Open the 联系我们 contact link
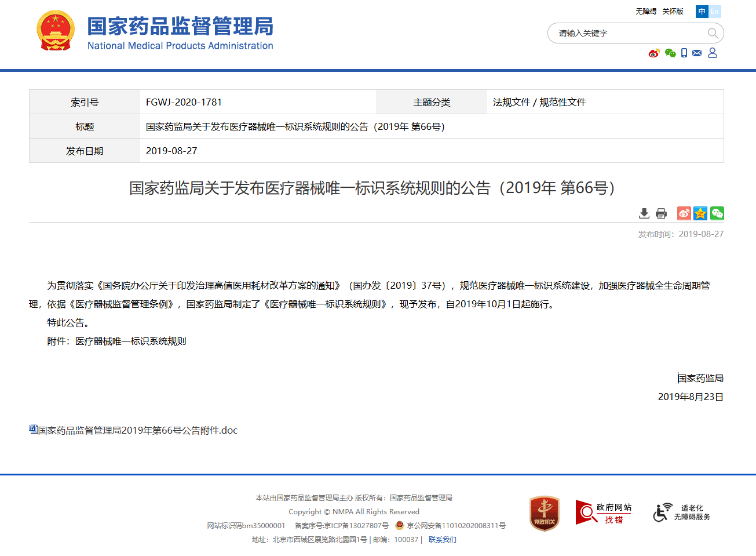Viewport: 756px width, 556px height. (x=442, y=540)
